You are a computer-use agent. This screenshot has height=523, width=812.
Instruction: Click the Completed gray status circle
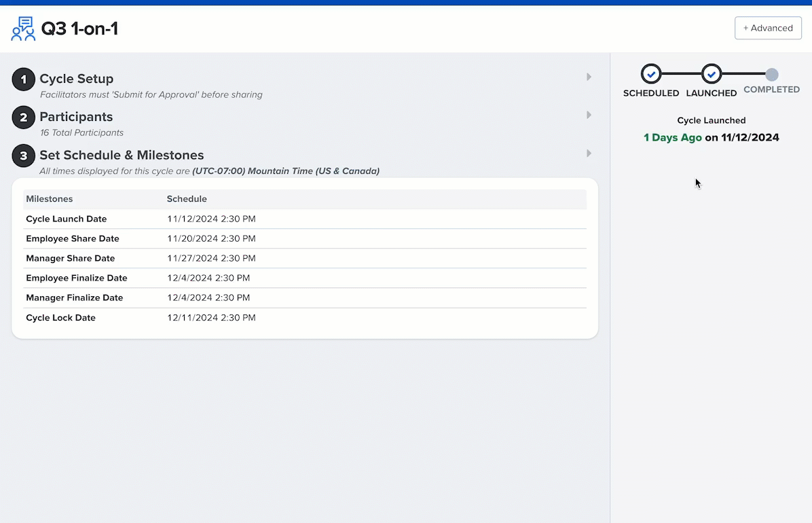(772, 74)
